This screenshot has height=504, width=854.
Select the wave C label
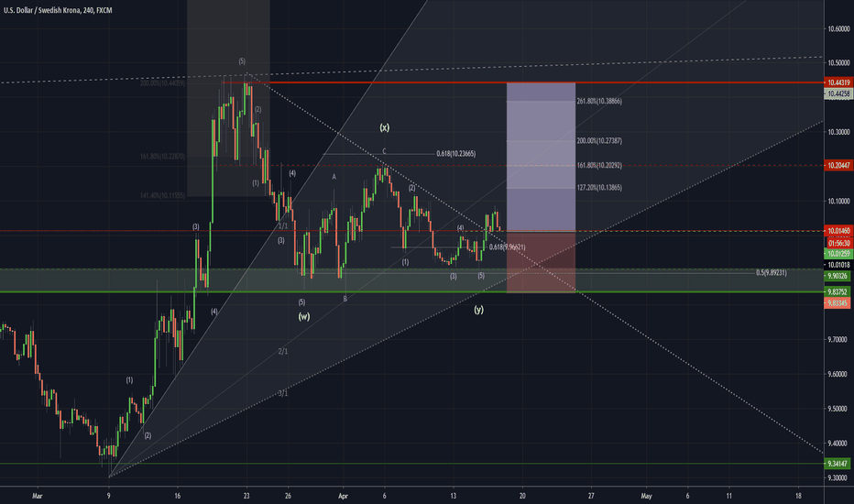(x=384, y=151)
